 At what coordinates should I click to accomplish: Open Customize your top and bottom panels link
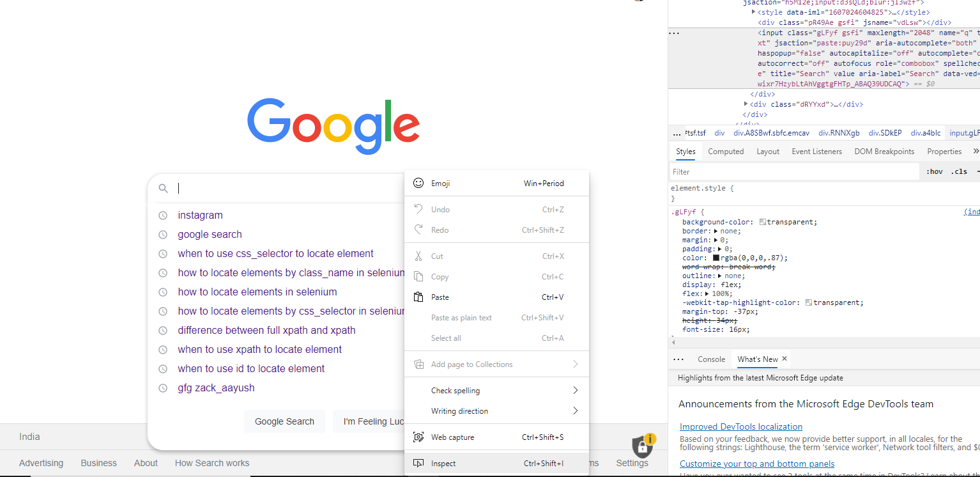pyautogui.click(x=757, y=464)
